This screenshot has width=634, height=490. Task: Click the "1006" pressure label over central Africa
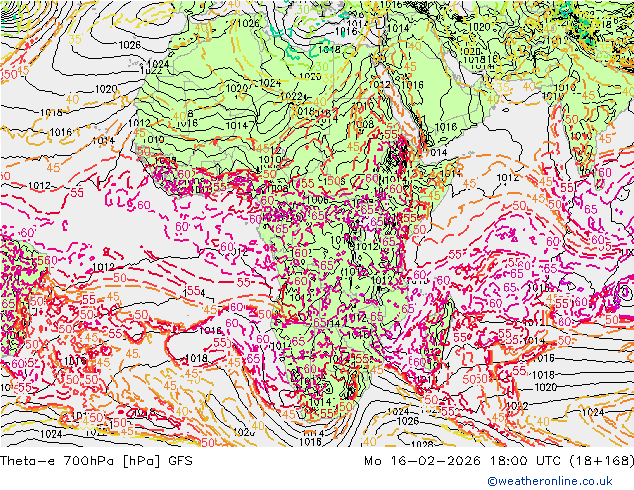[x=318, y=199]
